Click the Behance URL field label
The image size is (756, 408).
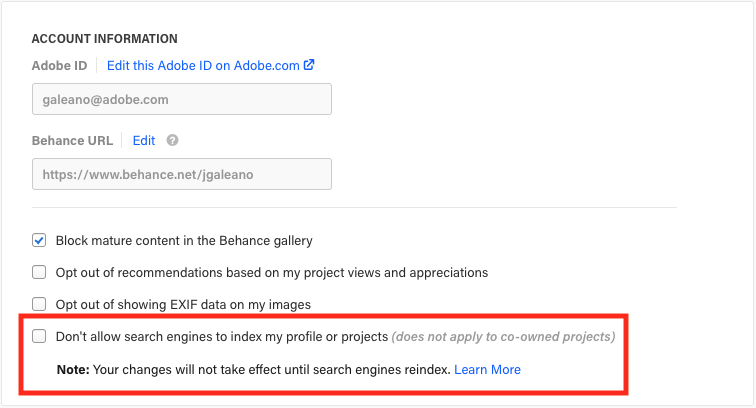pyautogui.click(x=72, y=140)
